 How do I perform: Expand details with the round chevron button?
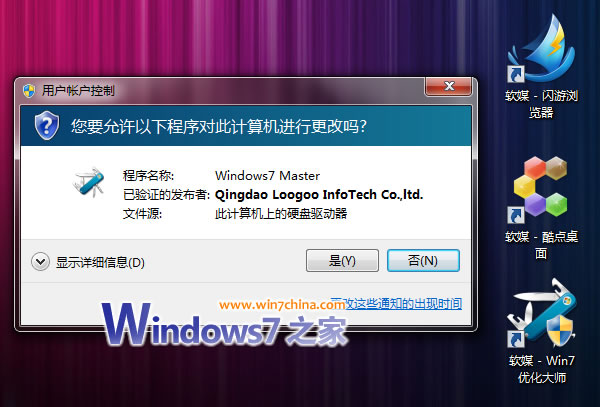(x=40, y=262)
